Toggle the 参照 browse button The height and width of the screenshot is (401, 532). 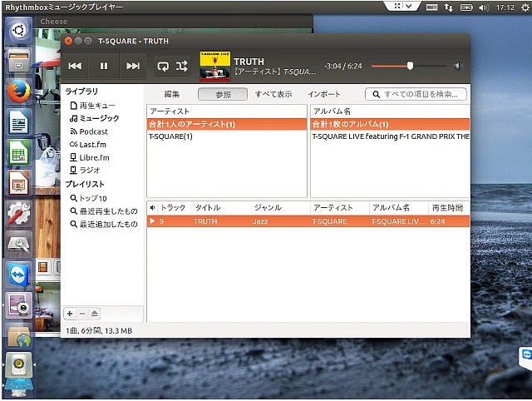click(x=223, y=94)
